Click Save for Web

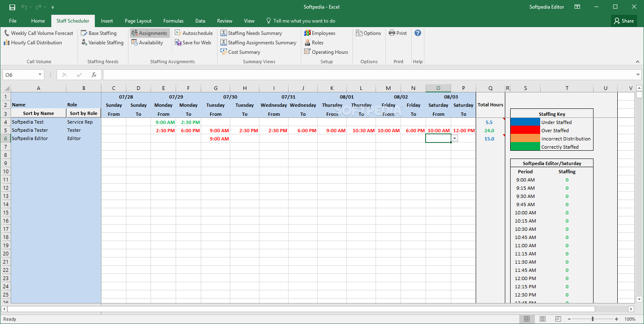point(193,43)
